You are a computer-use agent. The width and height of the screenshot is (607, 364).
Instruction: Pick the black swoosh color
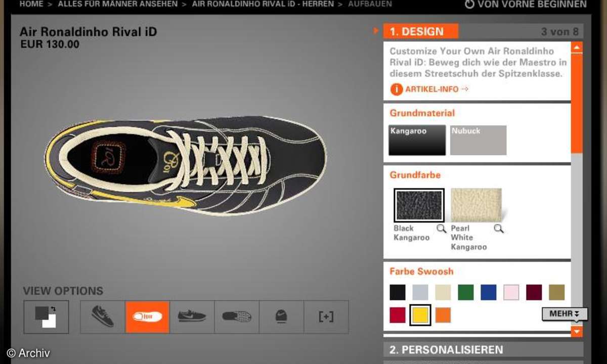point(398,292)
